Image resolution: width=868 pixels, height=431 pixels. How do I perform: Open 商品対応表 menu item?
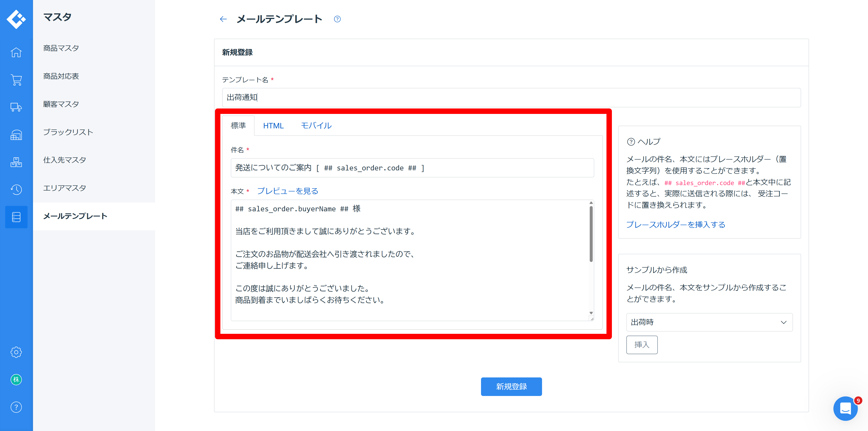61,76
